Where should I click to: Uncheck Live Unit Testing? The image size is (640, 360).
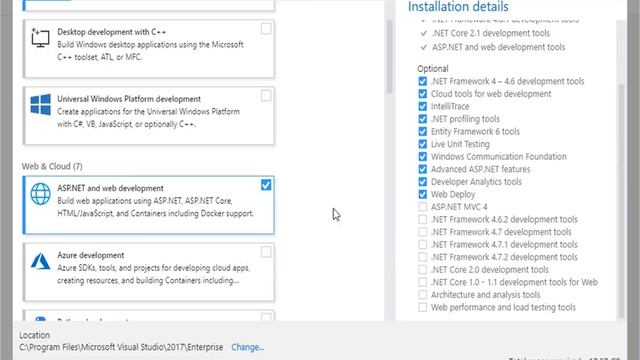(x=422, y=144)
